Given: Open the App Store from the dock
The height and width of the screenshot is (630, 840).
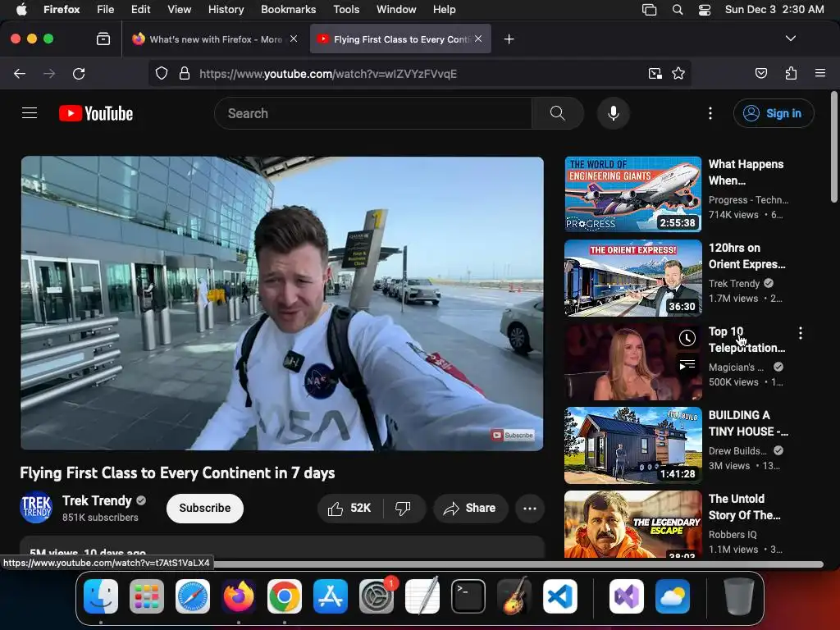Looking at the screenshot, I should pos(331,596).
